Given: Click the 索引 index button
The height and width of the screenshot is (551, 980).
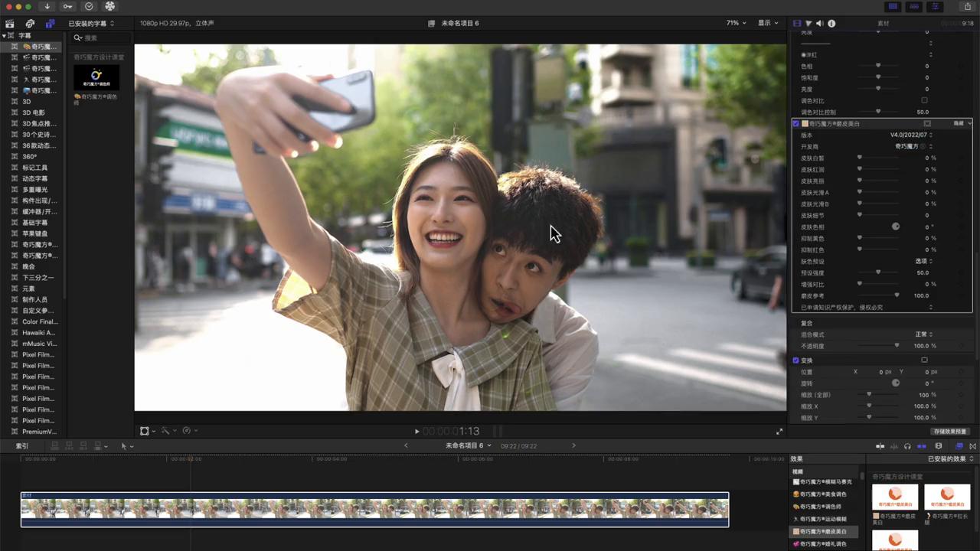Looking at the screenshot, I should point(22,446).
